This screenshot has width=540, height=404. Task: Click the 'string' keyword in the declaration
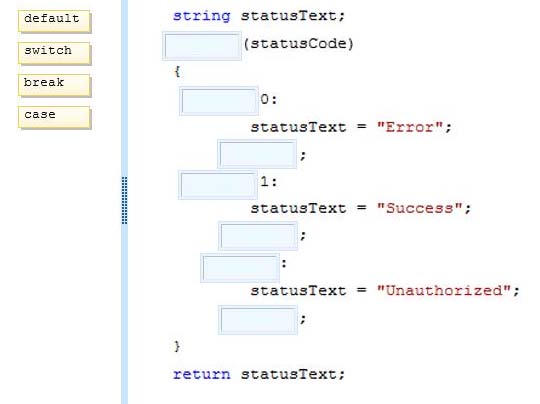201,16
